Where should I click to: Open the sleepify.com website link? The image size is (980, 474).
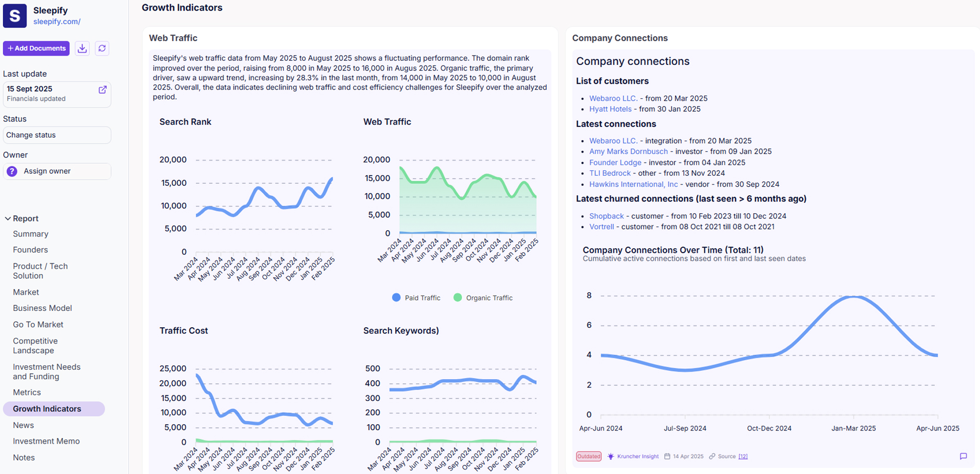[x=57, y=22]
